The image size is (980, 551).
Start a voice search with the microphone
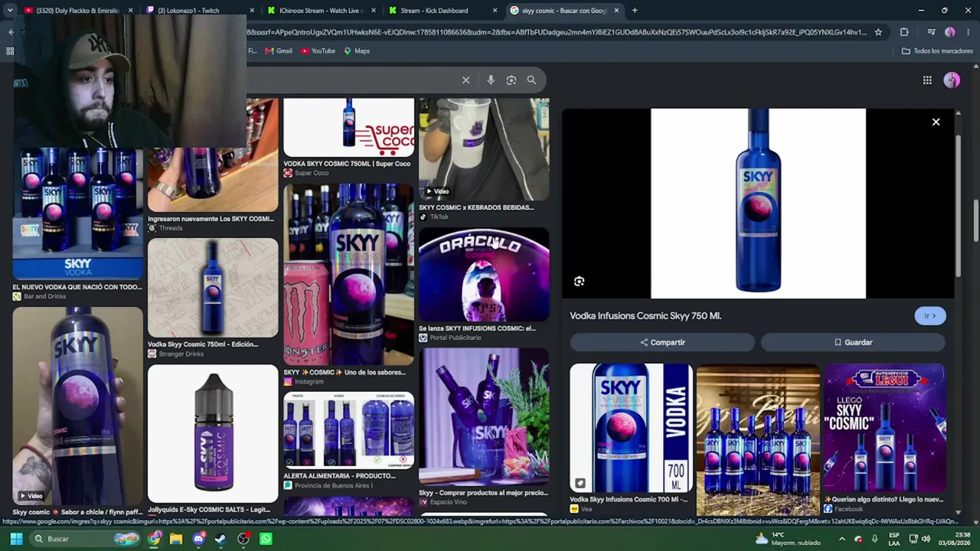[491, 80]
